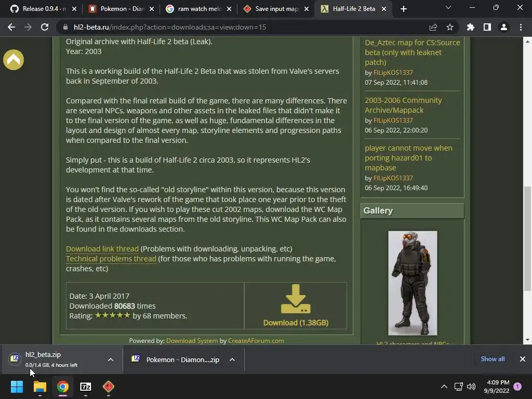The width and height of the screenshot is (532, 399).
Task: Select the Half-Life 2 Beta tab
Action: point(354,9)
